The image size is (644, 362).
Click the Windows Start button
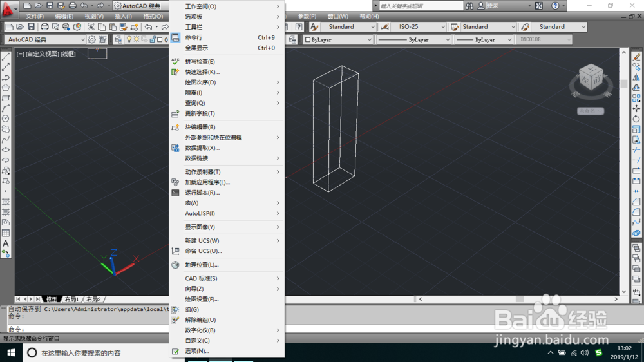[11, 353]
